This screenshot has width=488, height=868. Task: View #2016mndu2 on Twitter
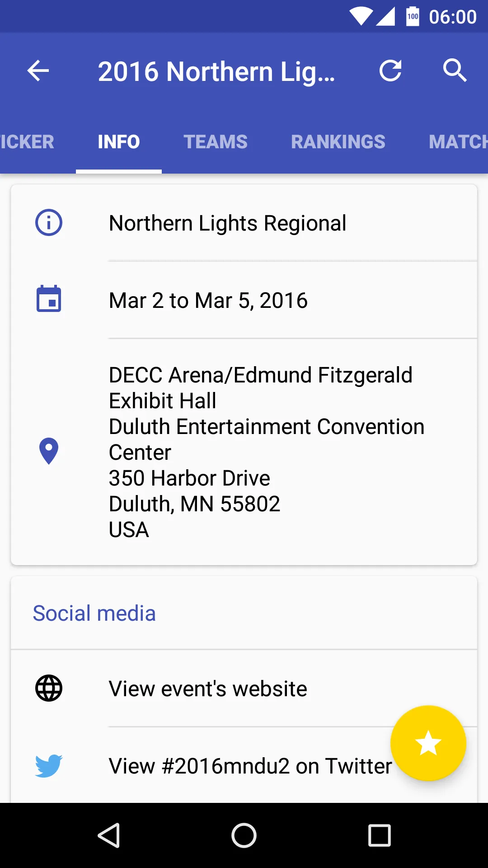pos(244,766)
